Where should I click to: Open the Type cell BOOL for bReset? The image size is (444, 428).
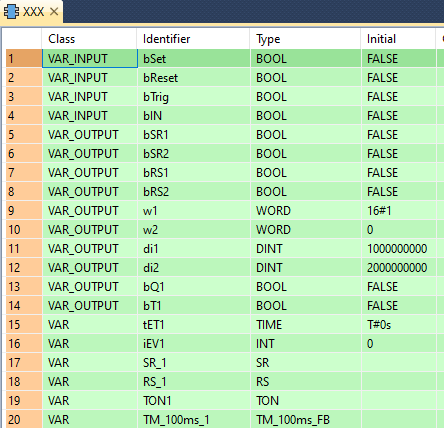click(306, 78)
